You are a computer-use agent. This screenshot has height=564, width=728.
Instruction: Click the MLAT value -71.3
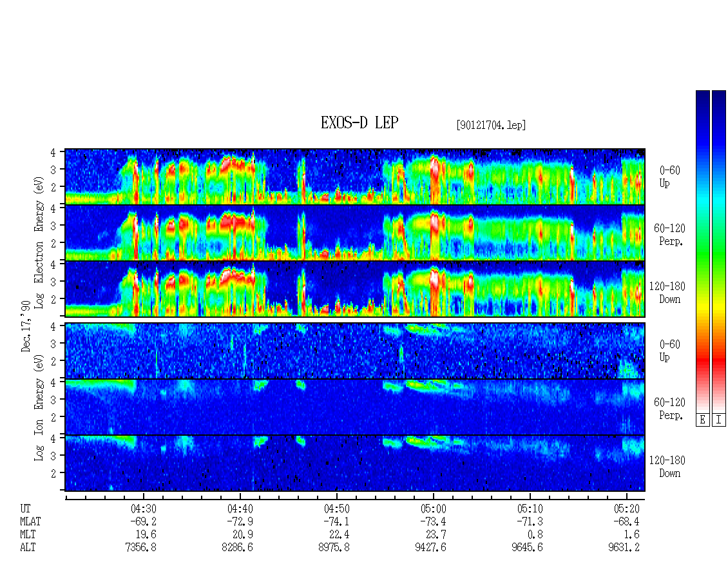530,521
